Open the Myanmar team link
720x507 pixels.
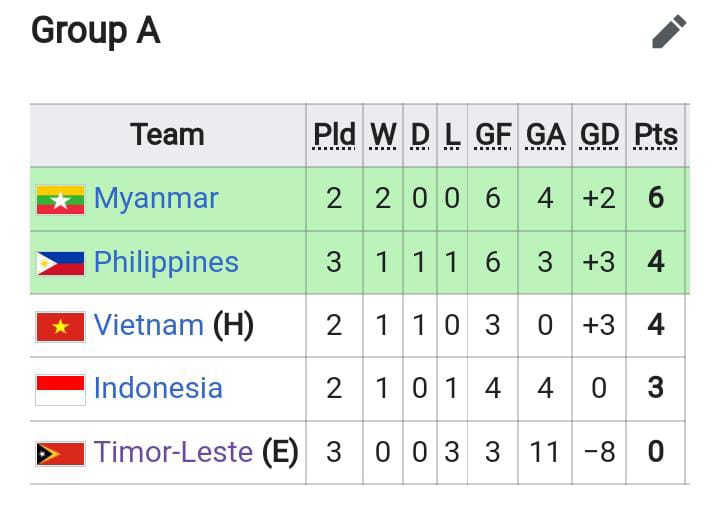coord(156,198)
